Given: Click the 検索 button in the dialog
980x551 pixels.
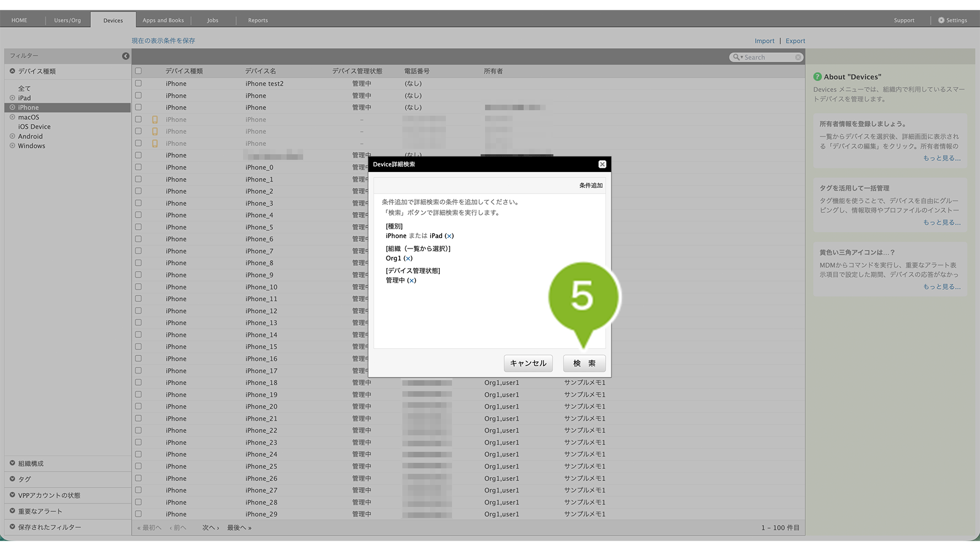Looking at the screenshot, I should click(584, 363).
